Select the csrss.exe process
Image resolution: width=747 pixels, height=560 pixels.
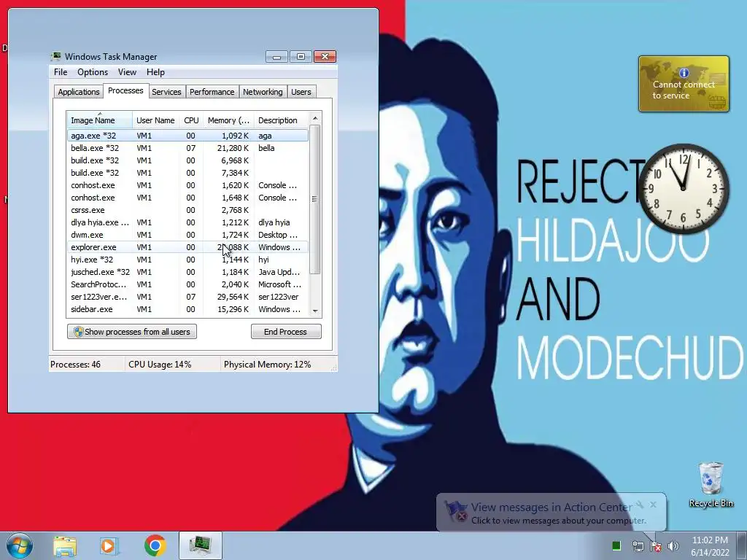point(187,209)
